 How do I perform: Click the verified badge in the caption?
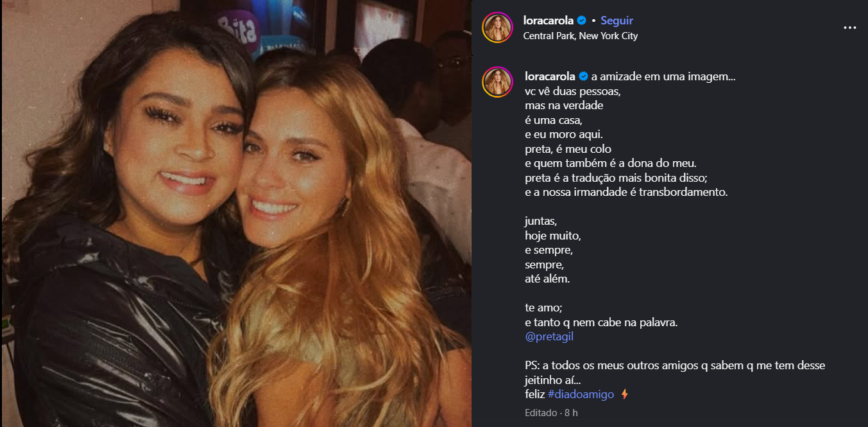tap(583, 76)
